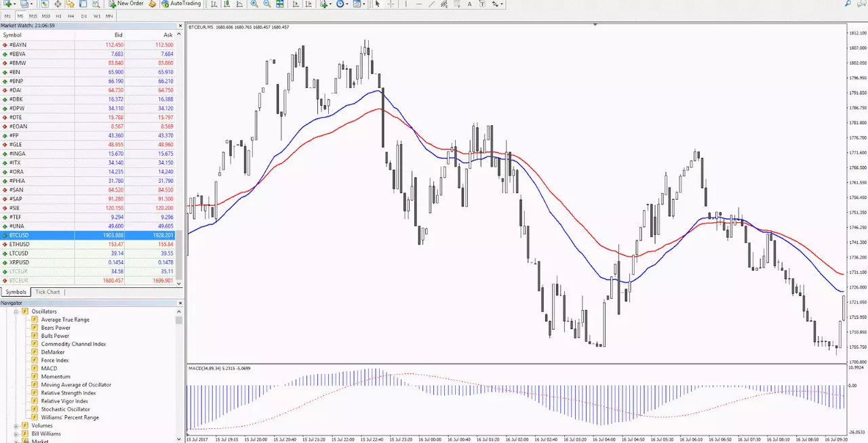Click the zoom out magnifier icon
This screenshot has width=868, height=443.
pyautogui.click(x=267, y=3)
